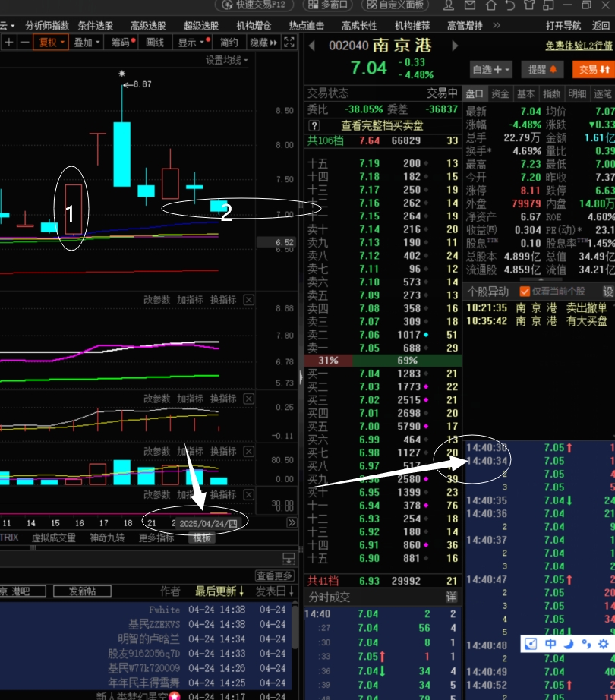
Task: Toggle 仅看当前个股 checkbox
Action: 525,292
